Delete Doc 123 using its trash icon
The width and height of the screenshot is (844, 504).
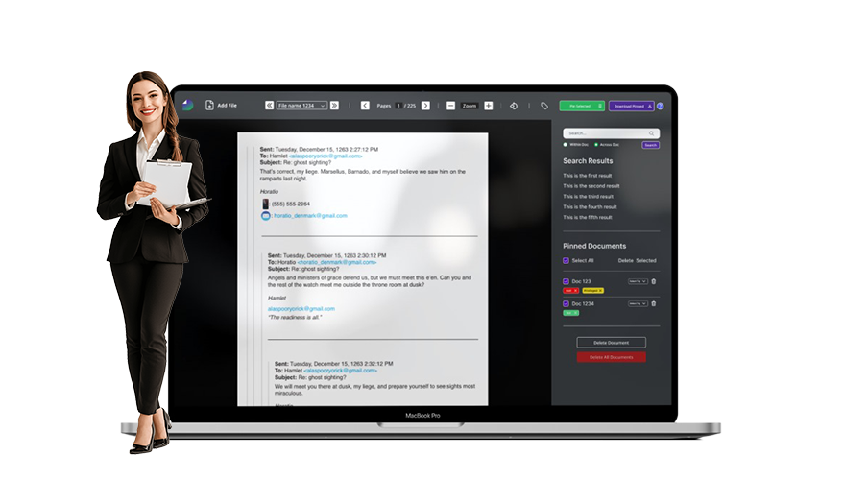(654, 281)
